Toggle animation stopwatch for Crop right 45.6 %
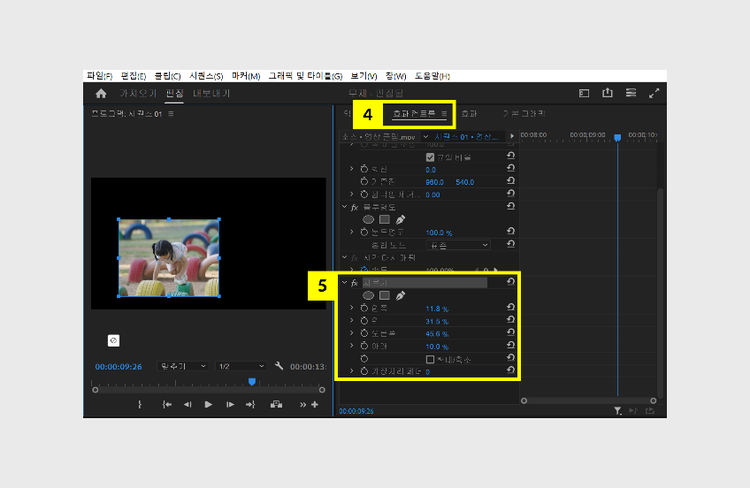 pos(364,333)
